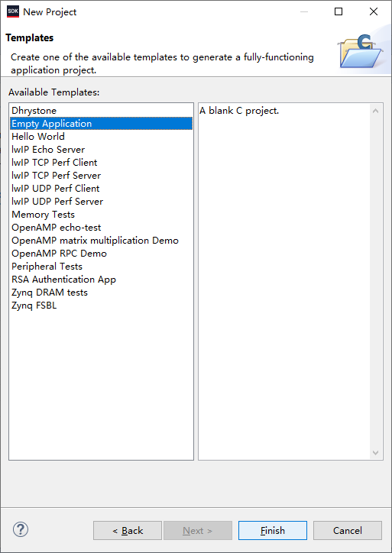Image resolution: width=392 pixels, height=553 pixels.
Task: Cancel the New Project wizard
Action: click(x=348, y=530)
